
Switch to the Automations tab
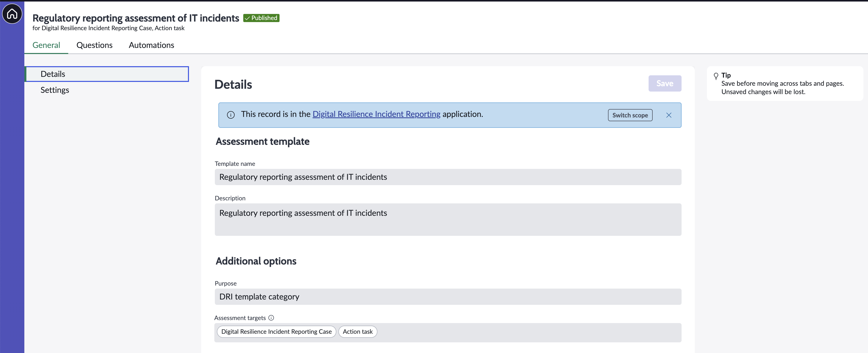click(x=151, y=45)
